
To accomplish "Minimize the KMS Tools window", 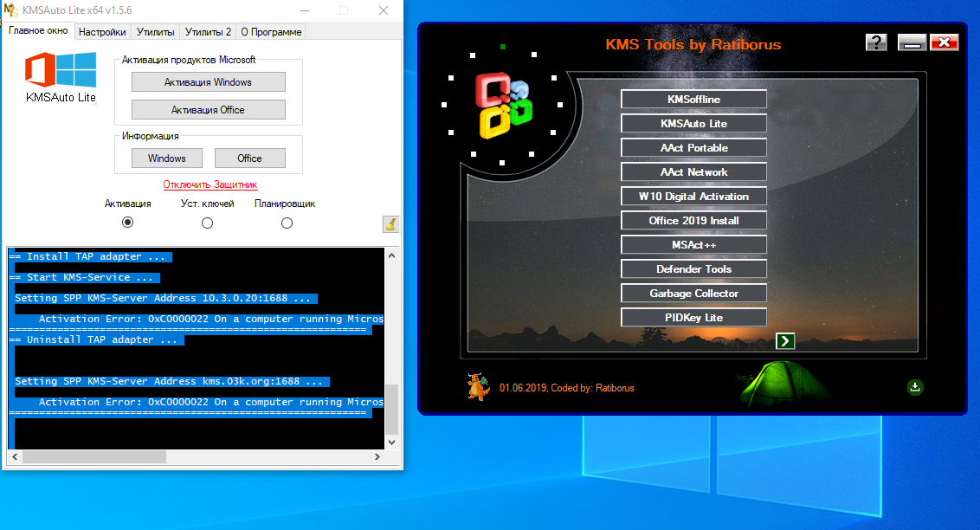I will 912,42.
